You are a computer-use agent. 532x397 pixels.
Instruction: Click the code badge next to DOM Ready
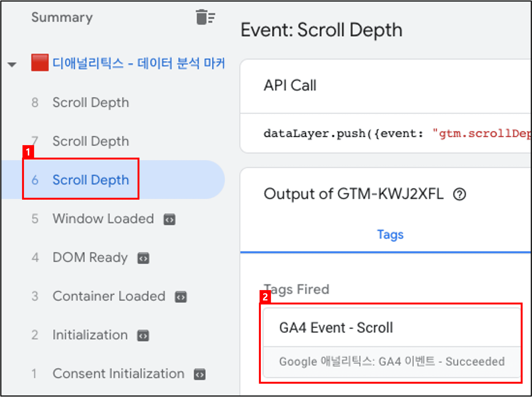143,258
